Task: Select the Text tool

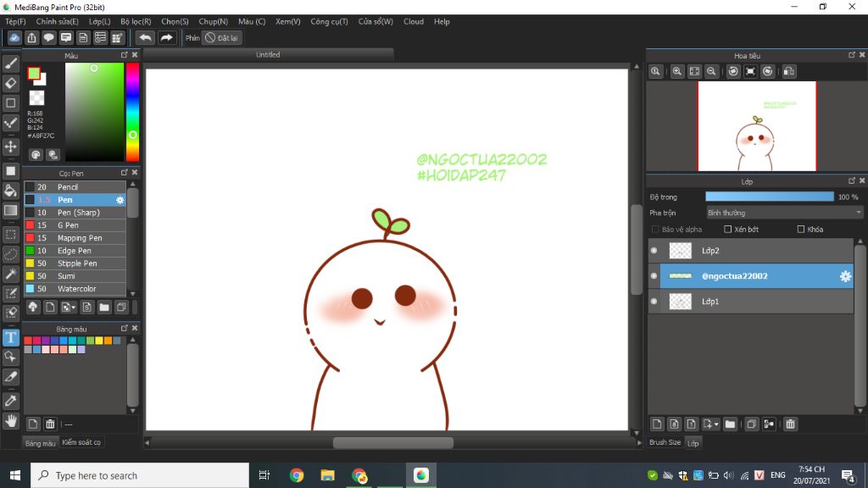Action: pyautogui.click(x=10, y=337)
